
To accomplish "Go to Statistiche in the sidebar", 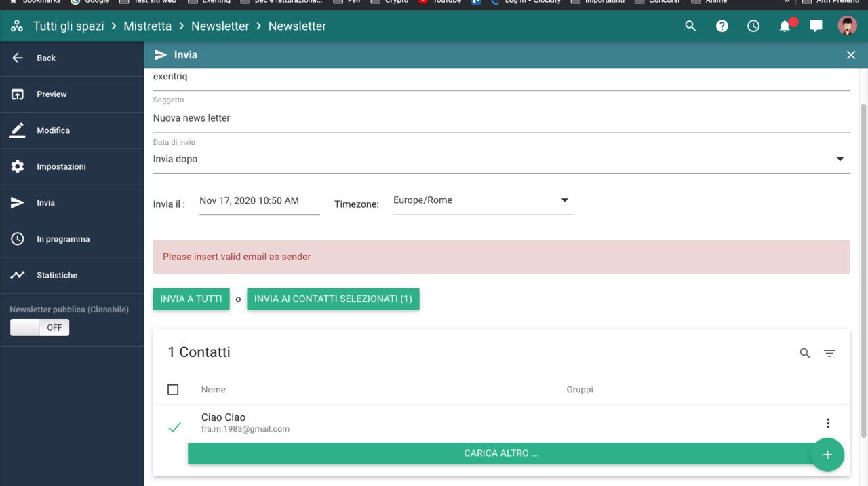I will (x=57, y=275).
